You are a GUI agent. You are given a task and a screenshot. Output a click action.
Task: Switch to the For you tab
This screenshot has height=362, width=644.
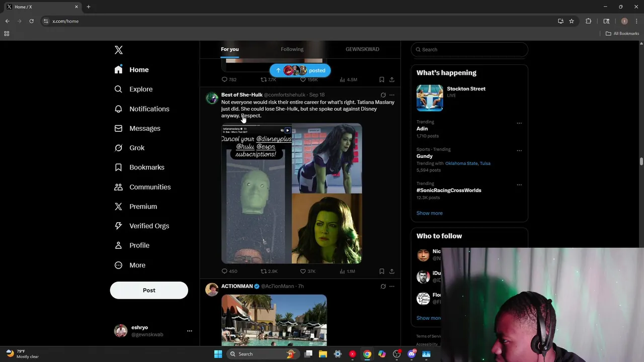(229, 49)
